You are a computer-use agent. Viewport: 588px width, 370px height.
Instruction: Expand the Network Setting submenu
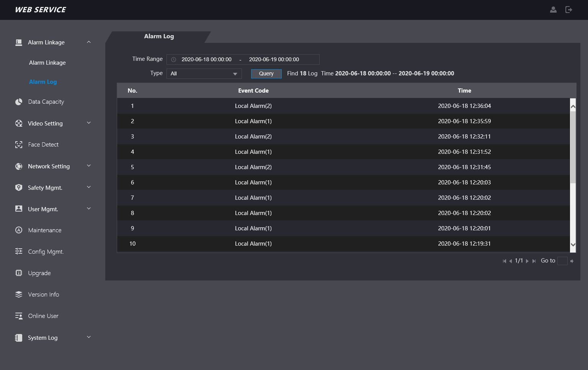tap(89, 166)
